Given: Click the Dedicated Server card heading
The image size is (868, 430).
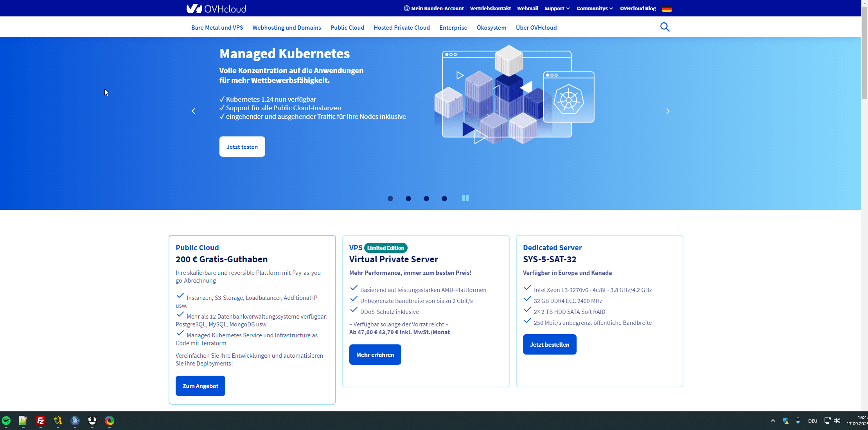Looking at the screenshot, I should (x=552, y=247).
